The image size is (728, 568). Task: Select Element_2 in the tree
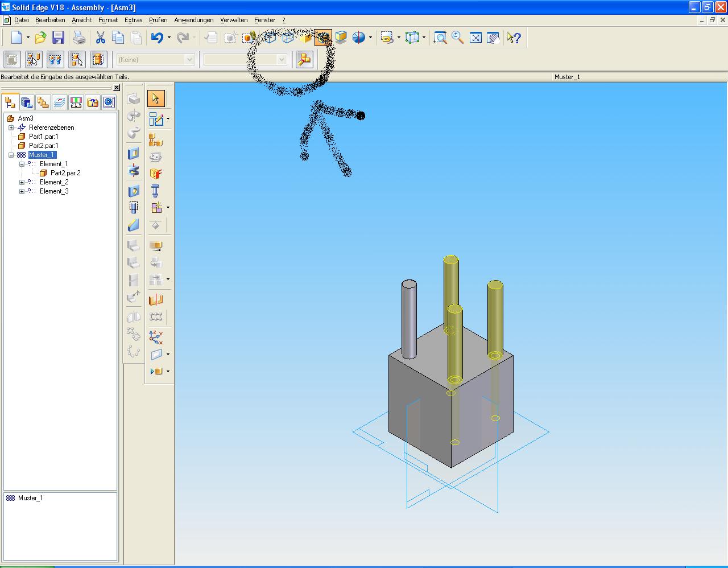(54, 182)
